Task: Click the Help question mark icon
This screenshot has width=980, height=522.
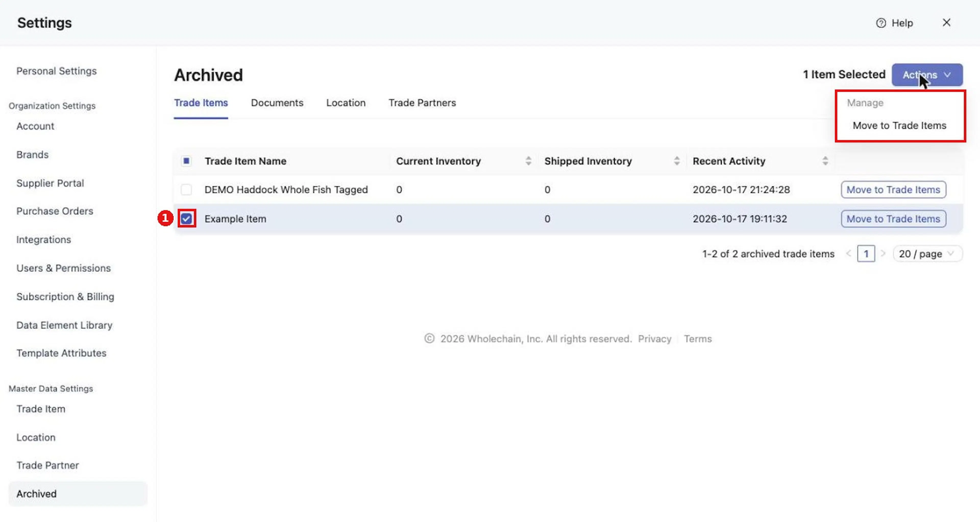Action: tap(881, 23)
